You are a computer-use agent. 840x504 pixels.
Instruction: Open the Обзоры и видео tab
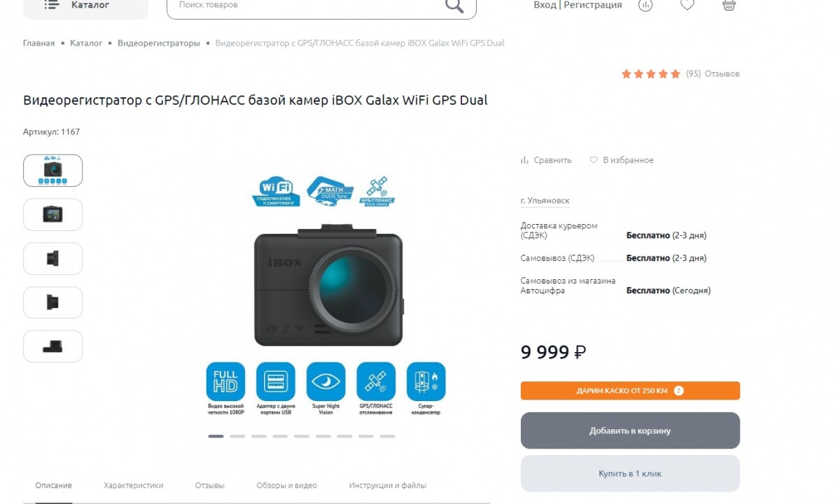click(286, 485)
